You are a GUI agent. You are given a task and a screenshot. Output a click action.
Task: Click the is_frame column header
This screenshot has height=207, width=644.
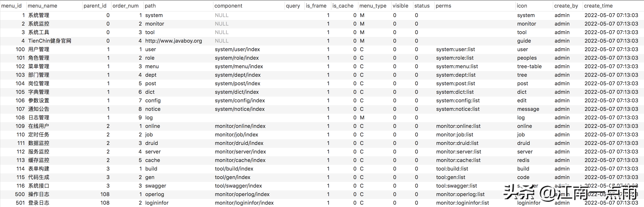(316, 6)
